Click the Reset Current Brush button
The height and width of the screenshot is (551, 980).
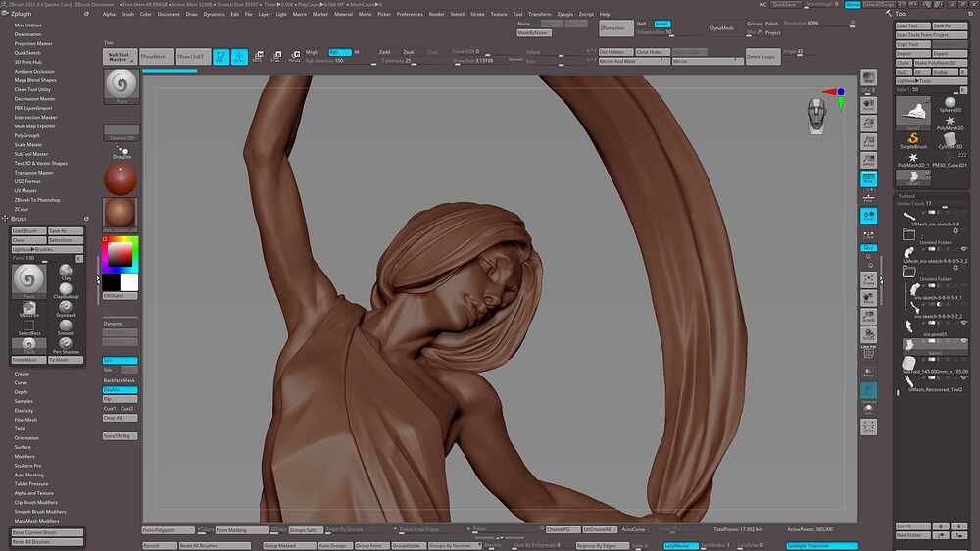(47, 533)
